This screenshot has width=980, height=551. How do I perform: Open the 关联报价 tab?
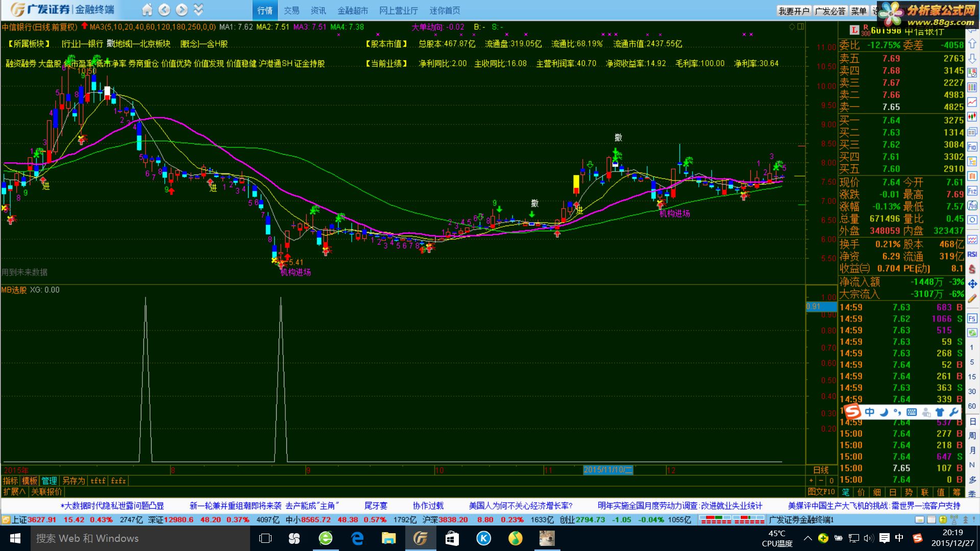click(x=46, y=492)
